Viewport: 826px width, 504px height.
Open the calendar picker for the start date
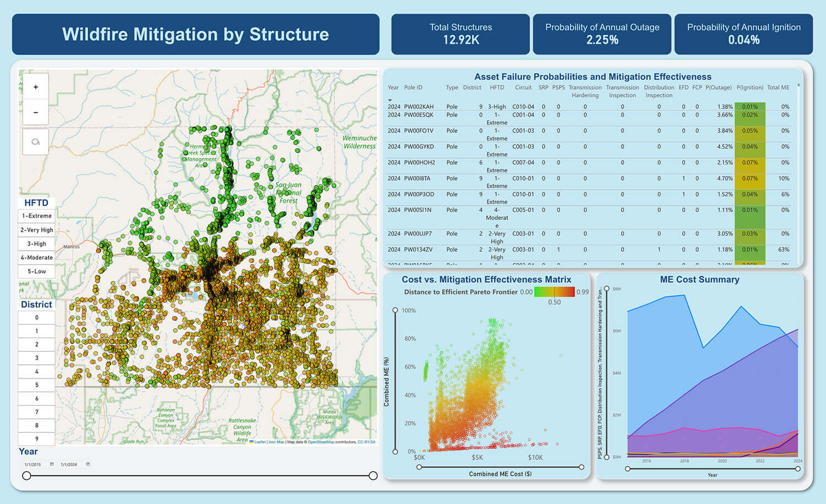(x=51, y=464)
